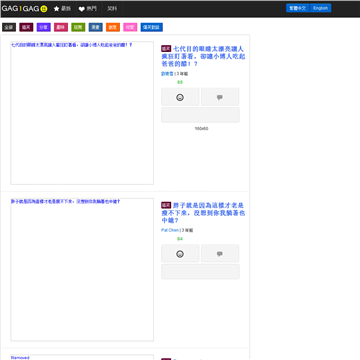Open the comment bubble on second post

tap(220, 254)
